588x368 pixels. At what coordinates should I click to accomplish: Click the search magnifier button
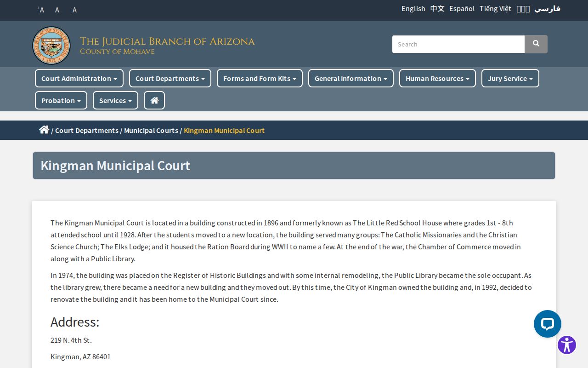[536, 44]
